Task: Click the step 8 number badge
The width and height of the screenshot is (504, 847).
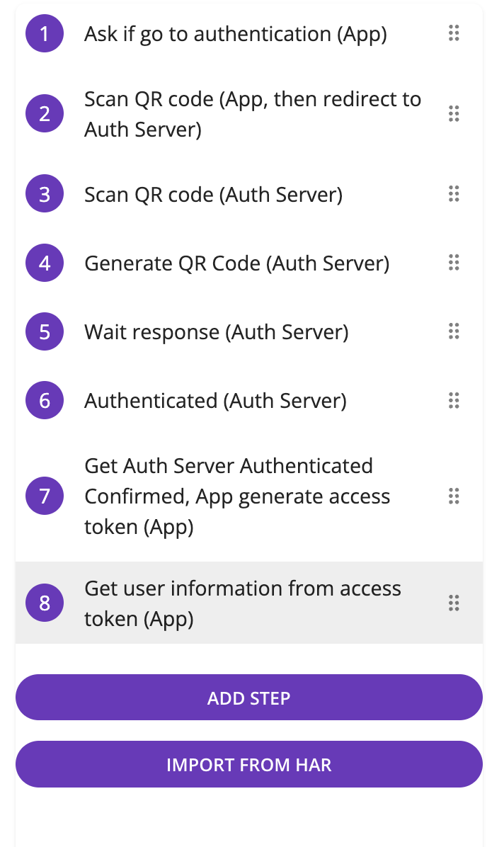Action: coord(44,603)
